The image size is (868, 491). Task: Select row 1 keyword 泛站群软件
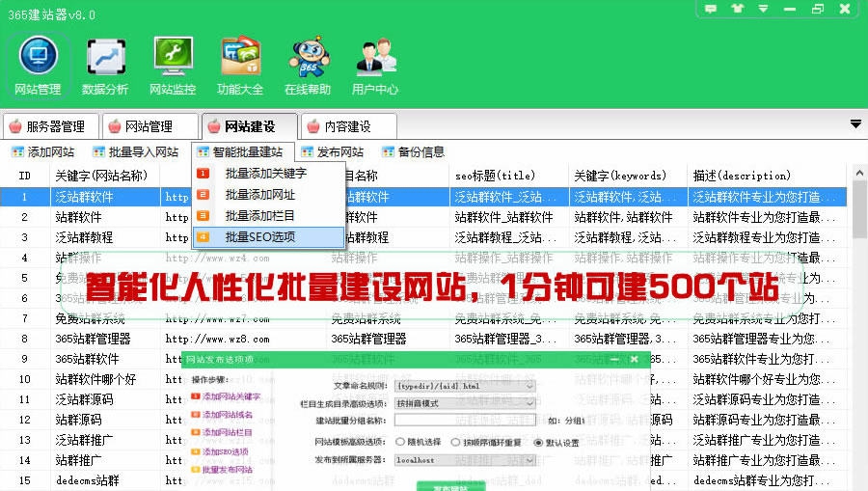coord(84,197)
